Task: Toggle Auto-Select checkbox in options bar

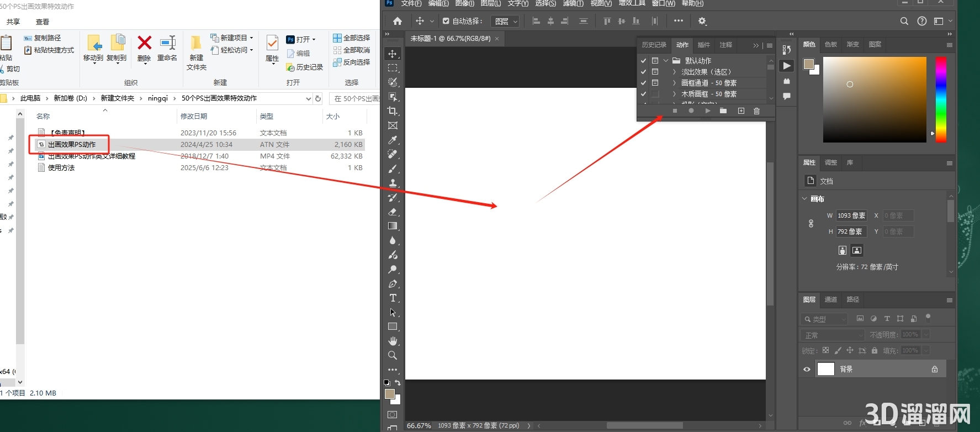Action: (x=446, y=22)
